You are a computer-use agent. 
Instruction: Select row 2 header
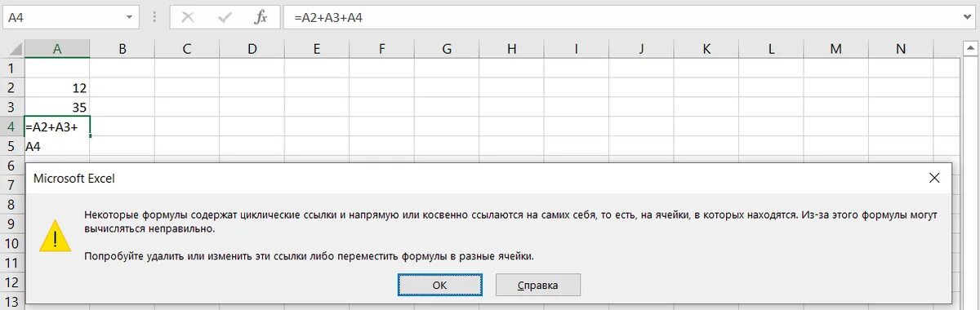(x=11, y=88)
